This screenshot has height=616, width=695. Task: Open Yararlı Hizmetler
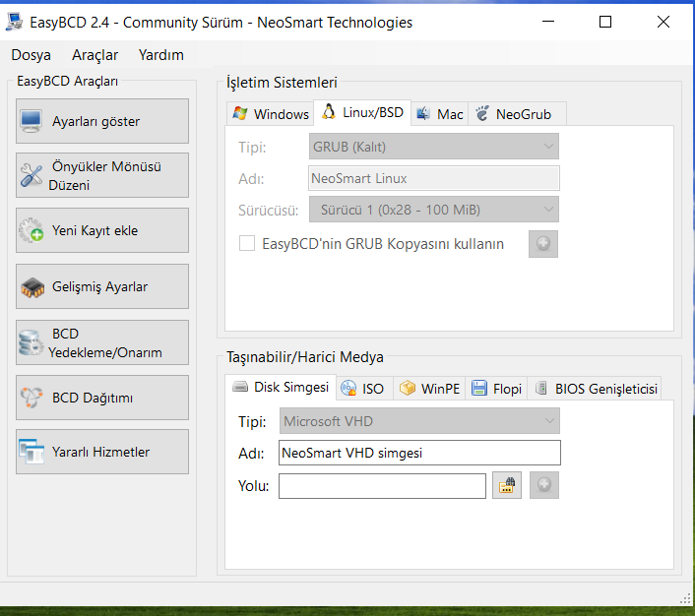coord(102,452)
